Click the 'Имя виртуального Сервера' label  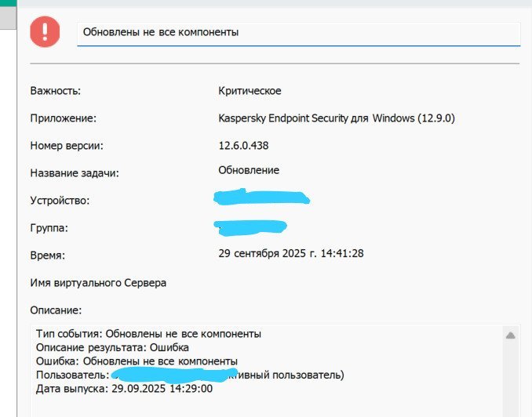click(x=98, y=283)
